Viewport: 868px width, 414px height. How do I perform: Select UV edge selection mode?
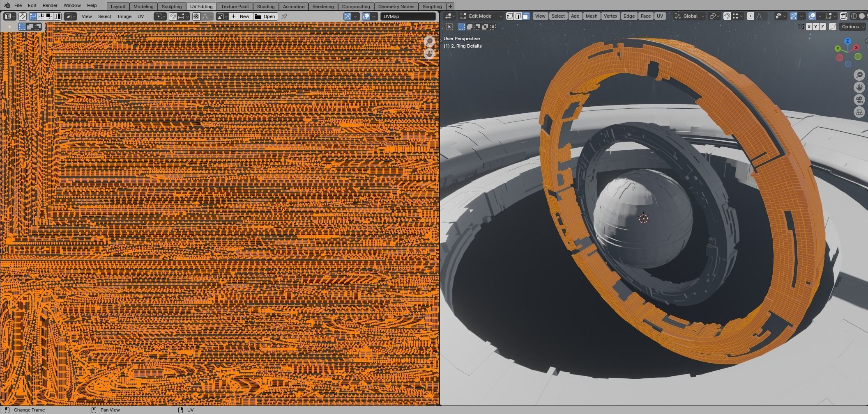[41, 16]
